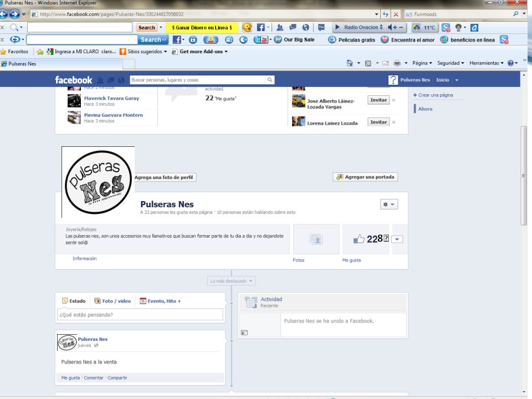Click the 11°C weather widget

coord(425,28)
